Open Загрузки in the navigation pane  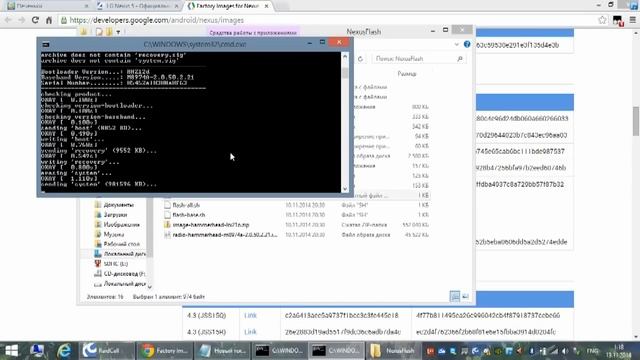tap(115, 215)
